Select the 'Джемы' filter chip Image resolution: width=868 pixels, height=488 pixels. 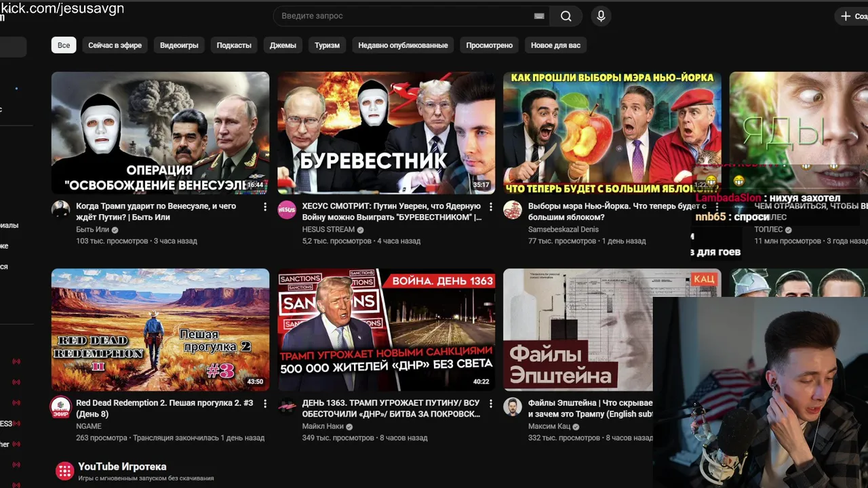pos(283,45)
